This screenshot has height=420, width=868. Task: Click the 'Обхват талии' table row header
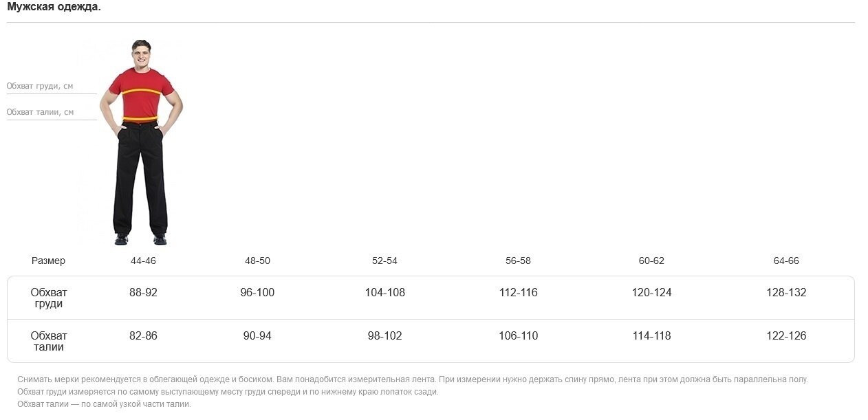pyautogui.click(x=49, y=341)
